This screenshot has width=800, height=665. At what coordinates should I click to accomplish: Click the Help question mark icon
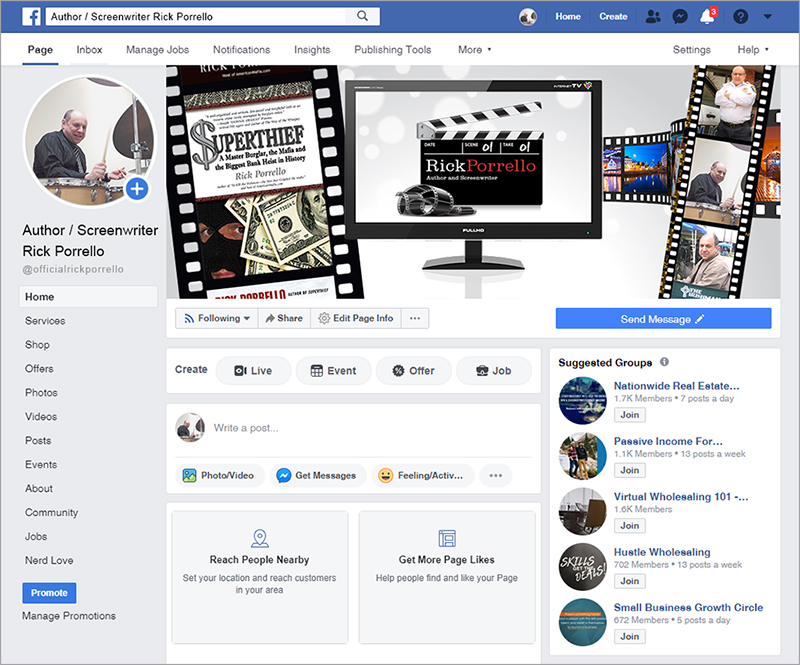point(740,17)
